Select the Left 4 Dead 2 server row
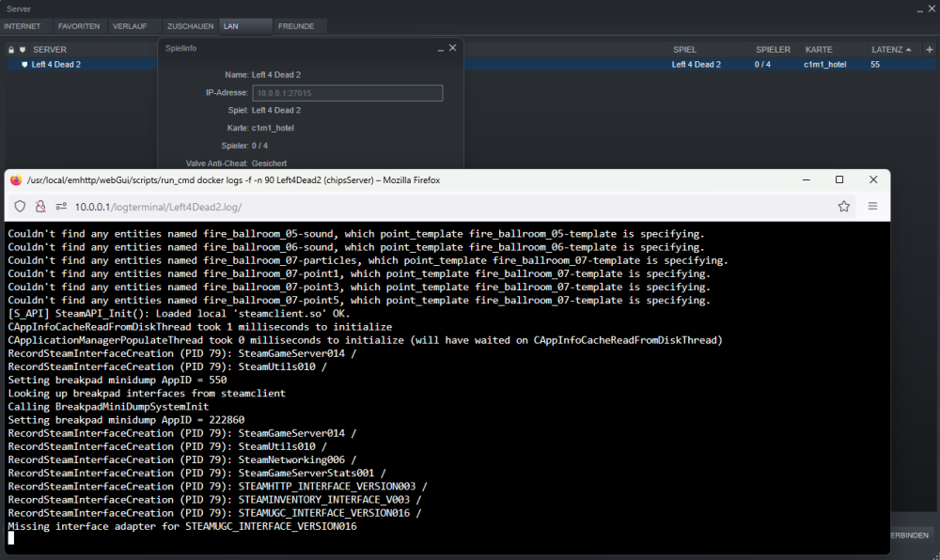The height and width of the screenshot is (560, 940). [x=471, y=64]
